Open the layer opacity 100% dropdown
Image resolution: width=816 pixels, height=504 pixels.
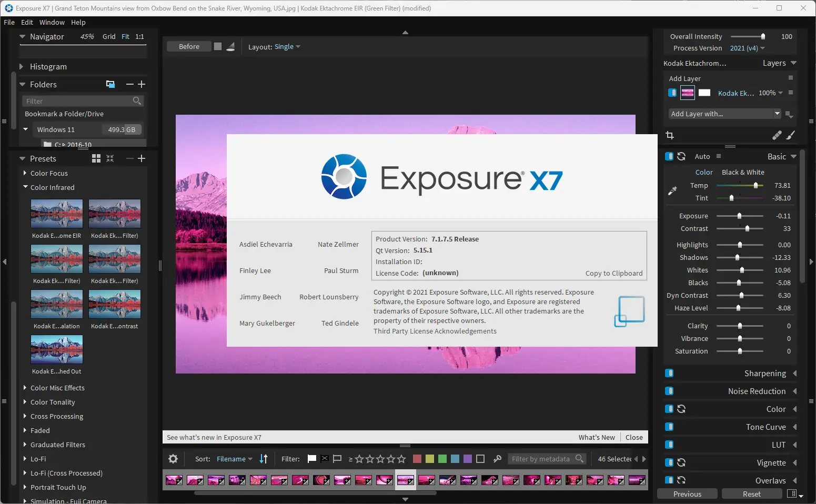[x=771, y=93]
